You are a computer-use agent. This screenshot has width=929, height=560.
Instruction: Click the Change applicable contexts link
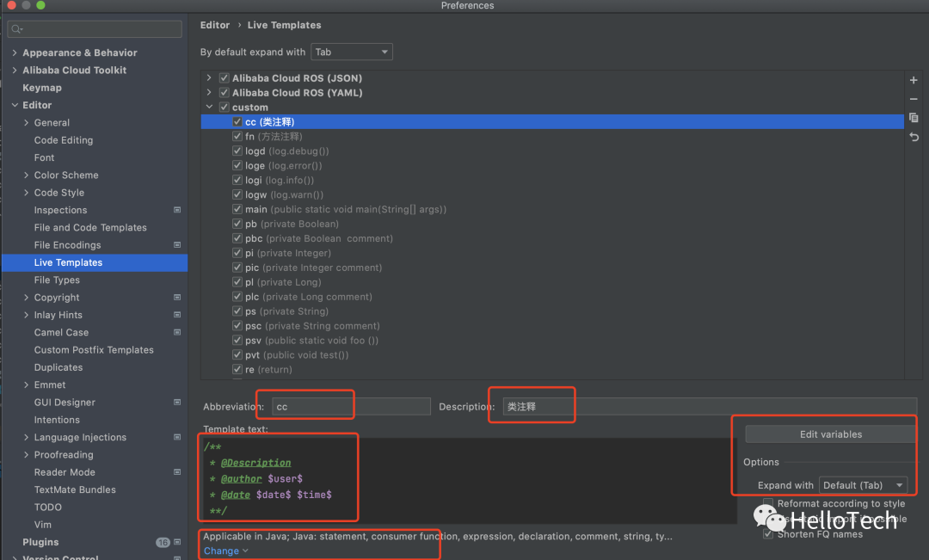[x=225, y=551]
